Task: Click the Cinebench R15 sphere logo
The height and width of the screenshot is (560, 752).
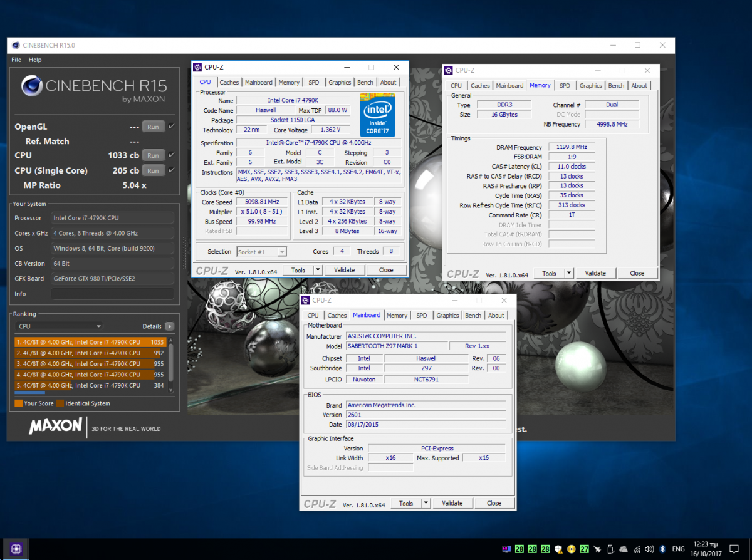Action: 31,87
